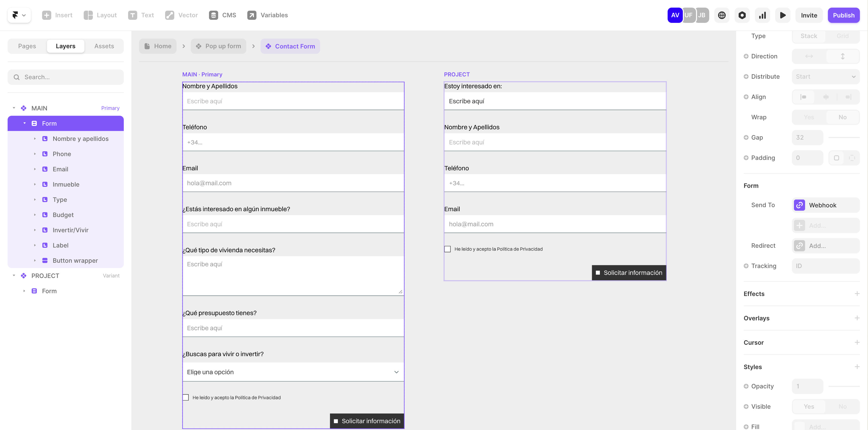Check privacy policy checkbox in MAIN form
Viewport: 868px width, 430px height.
[x=186, y=398]
